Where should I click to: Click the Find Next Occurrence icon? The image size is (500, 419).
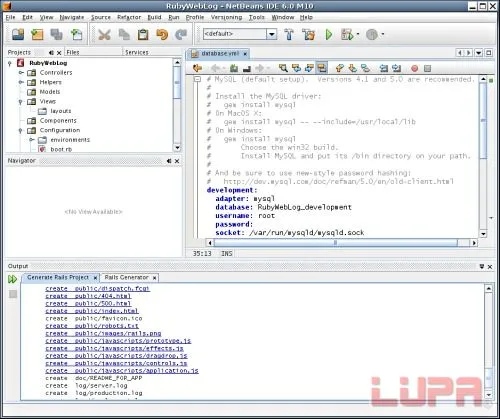(x=309, y=68)
